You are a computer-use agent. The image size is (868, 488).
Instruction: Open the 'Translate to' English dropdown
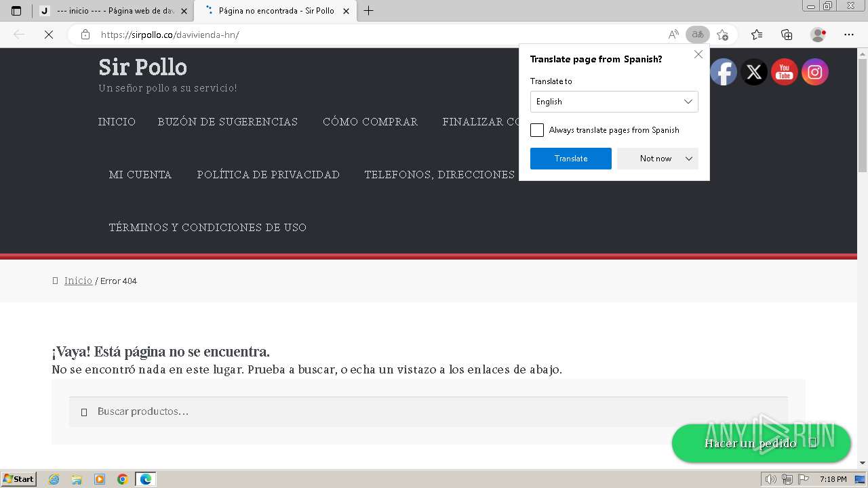[614, 102]
